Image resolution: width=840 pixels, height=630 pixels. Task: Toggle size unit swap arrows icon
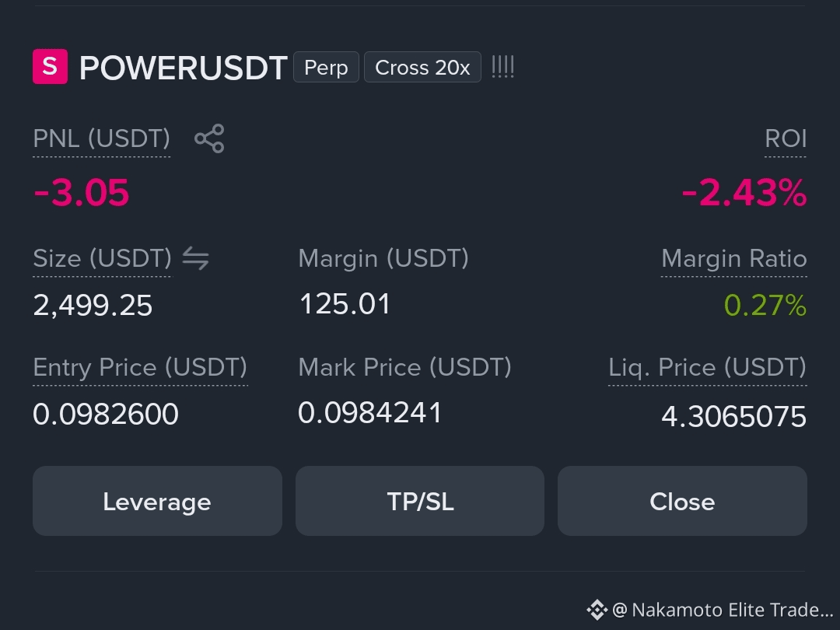195,258
